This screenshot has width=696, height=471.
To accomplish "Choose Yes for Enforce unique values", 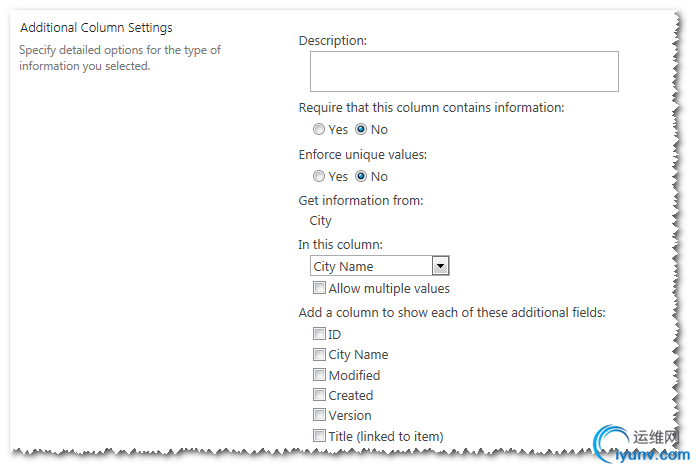I will 319,176.
